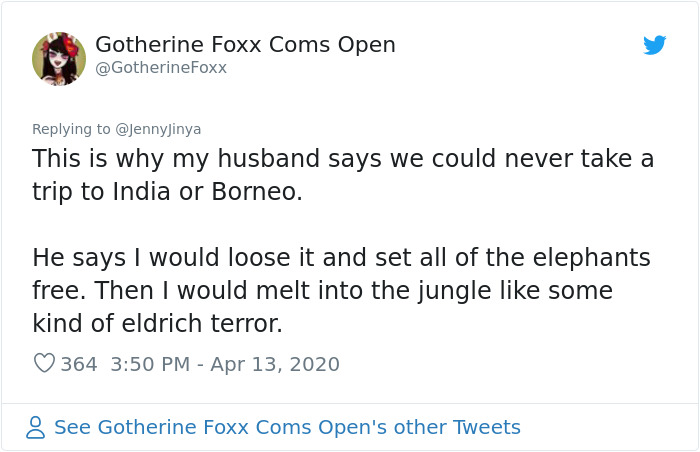This screenshot has width=700, height=452.
Task: Open the Gotherine Foxx Coms Open display name
Action: (246, 45)
